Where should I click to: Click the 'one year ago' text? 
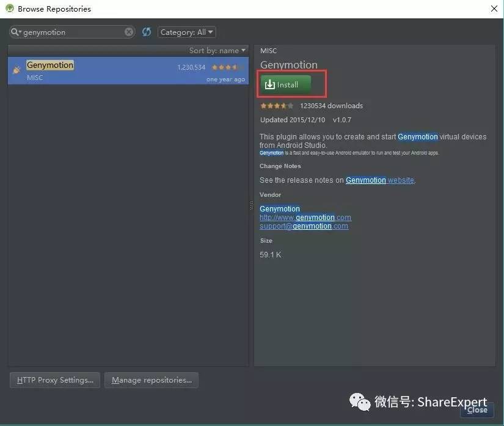[225, 79]
